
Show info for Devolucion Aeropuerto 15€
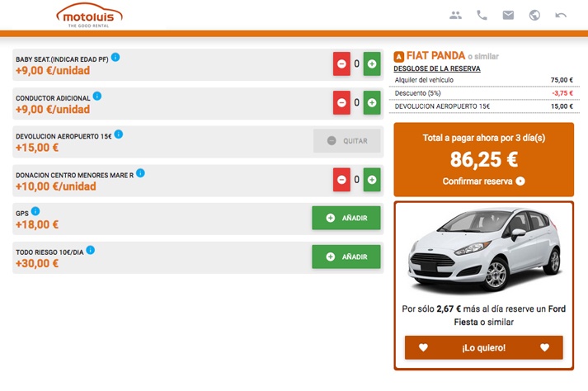(x=119, y=134)
